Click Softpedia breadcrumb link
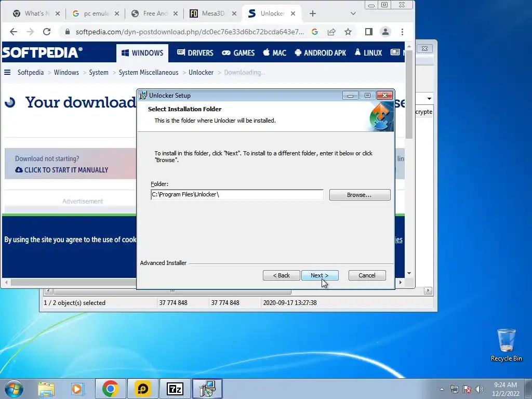 click(31, 73)
